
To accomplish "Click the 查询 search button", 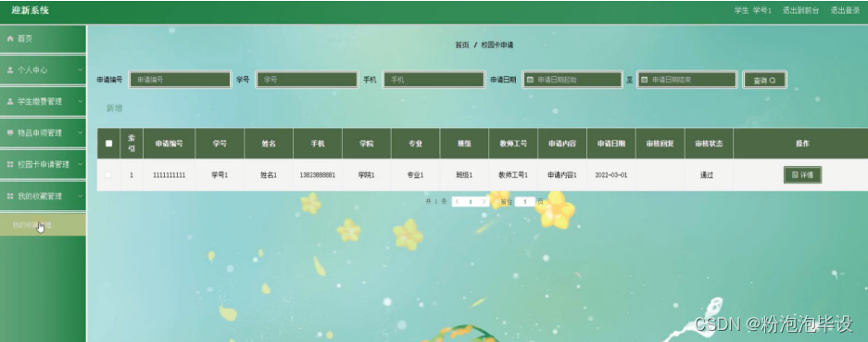I will tap(764, 81).
